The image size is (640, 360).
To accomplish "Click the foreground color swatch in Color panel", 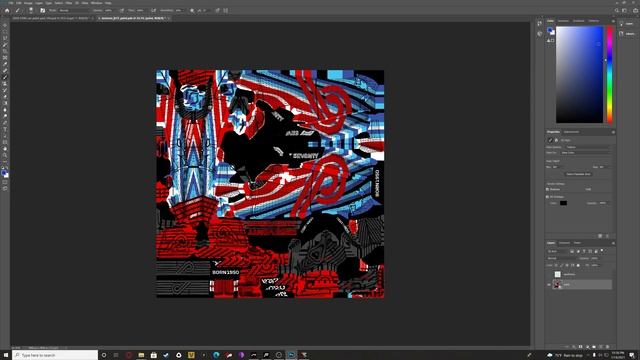I will click(x=550, y=30).
